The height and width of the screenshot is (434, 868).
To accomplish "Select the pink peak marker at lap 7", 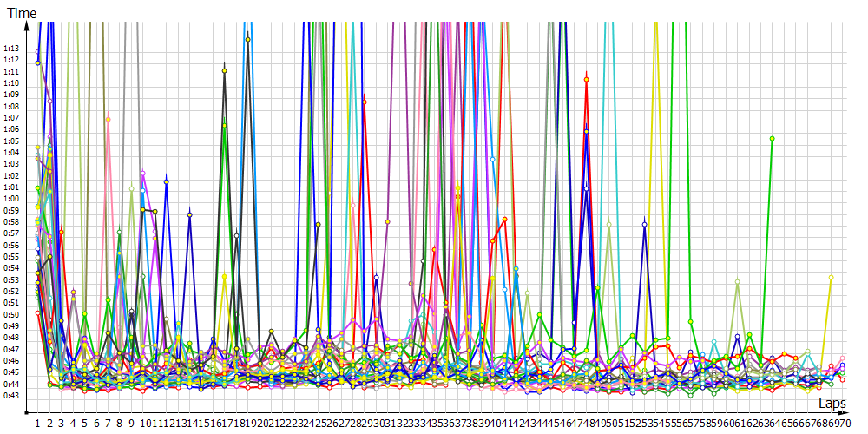I will coord(108,119).
